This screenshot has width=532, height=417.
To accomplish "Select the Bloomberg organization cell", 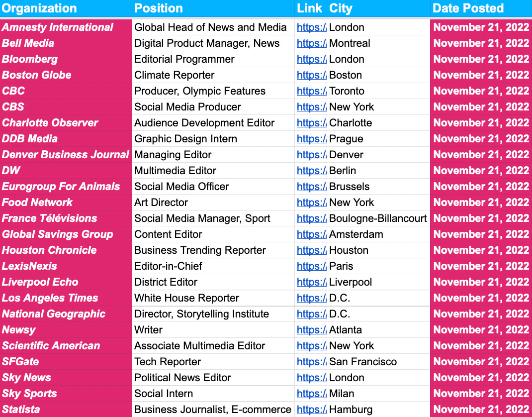I will (x=66, y=59).
